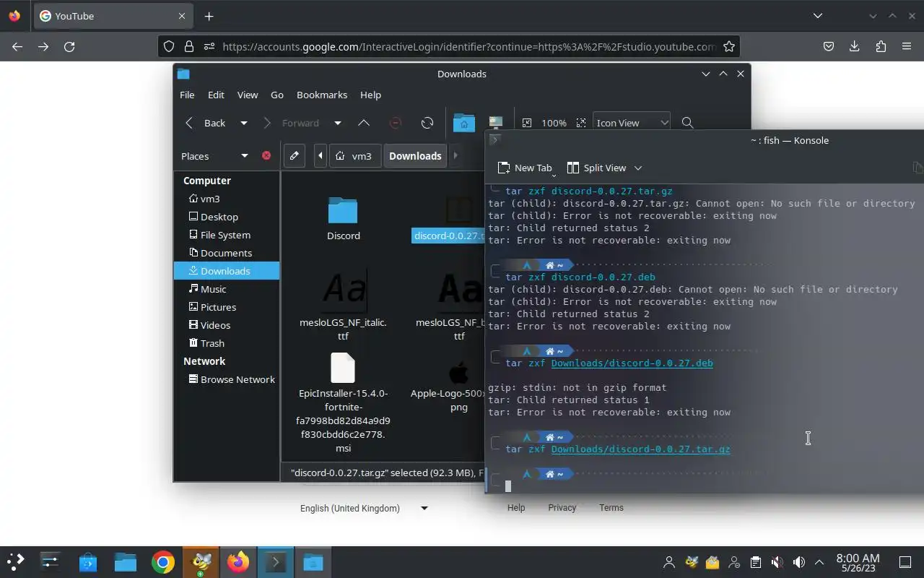Select Documents in the sidebar
The height and width of the screenshot is (578, 924).
coord(227,253)
